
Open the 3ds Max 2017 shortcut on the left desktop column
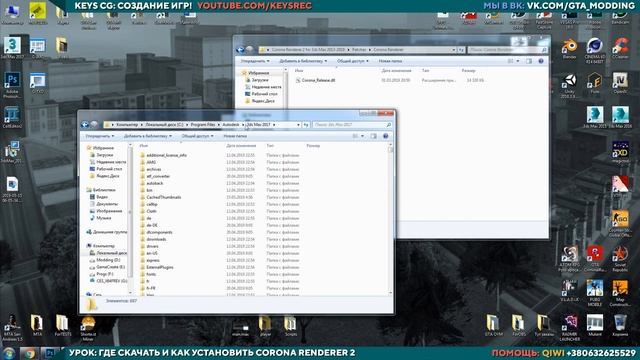[x=12, y=48]
